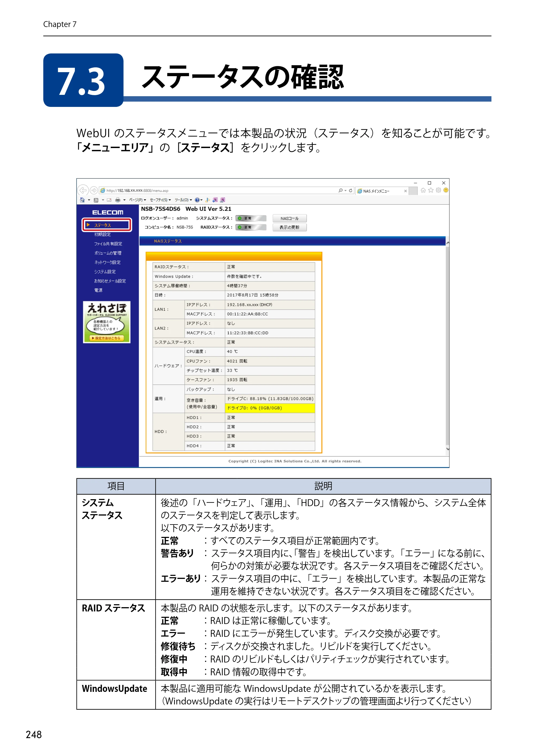The height and width of the screenshot is (756, 535).
Task: Click the yellow smiley feedback icon
Action: pos(446,190)
